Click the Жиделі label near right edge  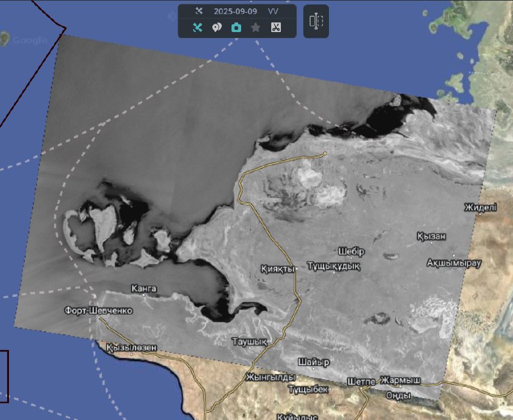(481, 207)
